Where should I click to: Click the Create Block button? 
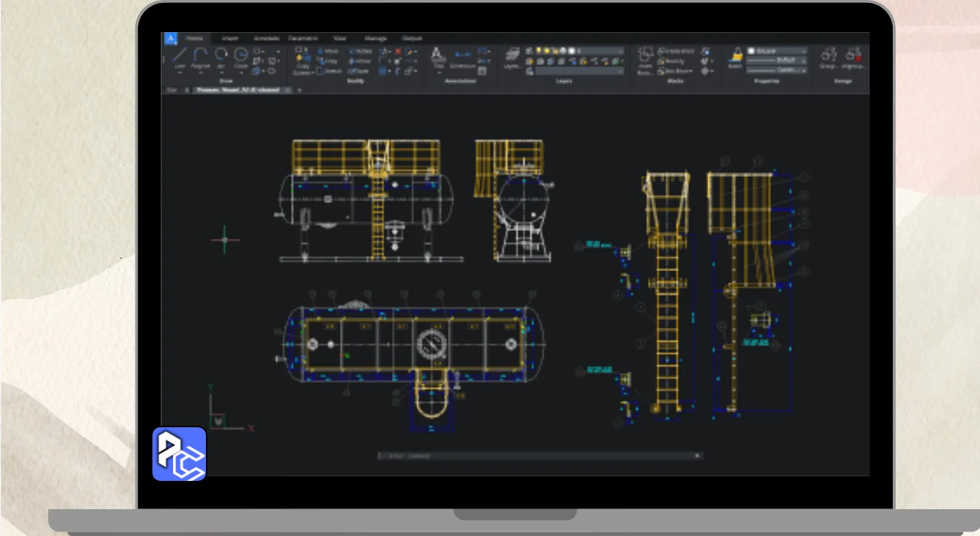pos(674,51)
